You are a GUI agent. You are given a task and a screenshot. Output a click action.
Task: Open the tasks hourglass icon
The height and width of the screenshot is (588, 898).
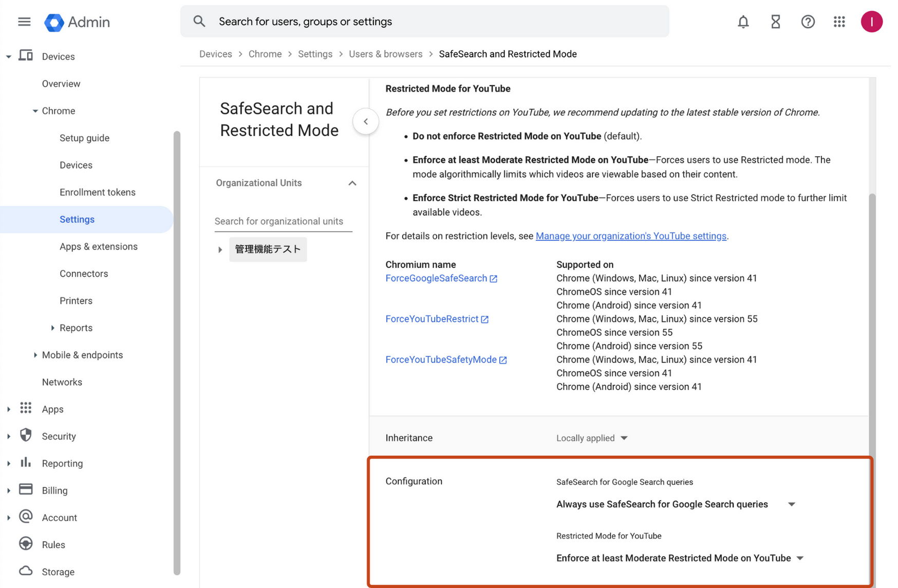[x=775, y=22]
